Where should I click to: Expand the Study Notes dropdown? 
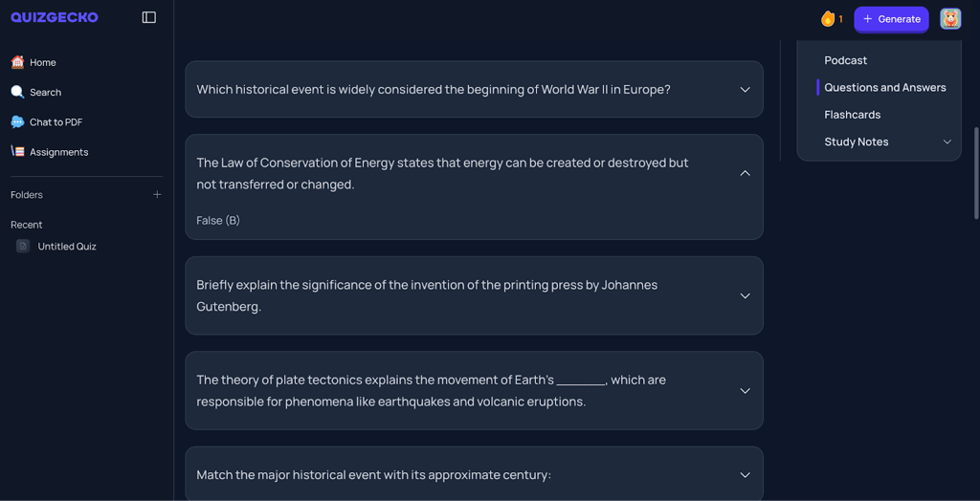pyautogui.click(x=947, y=142)
